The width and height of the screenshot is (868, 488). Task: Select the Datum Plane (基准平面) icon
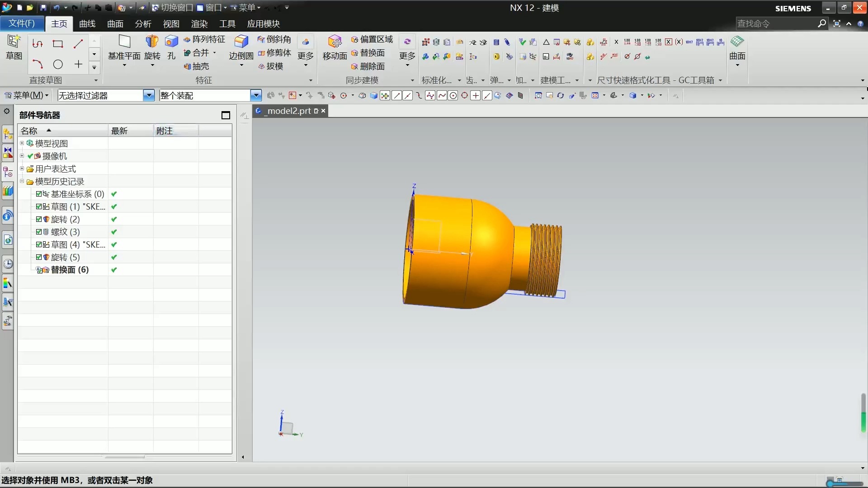[x=124, y=42]
